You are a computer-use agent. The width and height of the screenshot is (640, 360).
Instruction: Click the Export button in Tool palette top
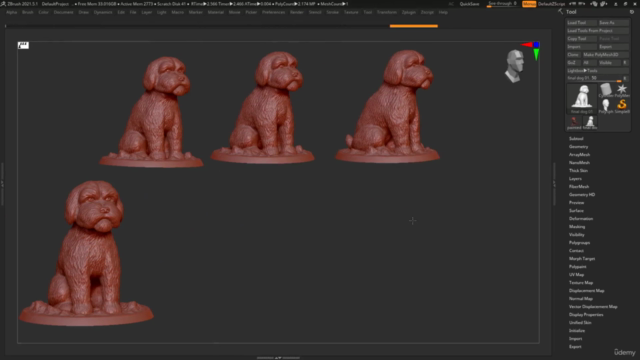tap(613, 47)
